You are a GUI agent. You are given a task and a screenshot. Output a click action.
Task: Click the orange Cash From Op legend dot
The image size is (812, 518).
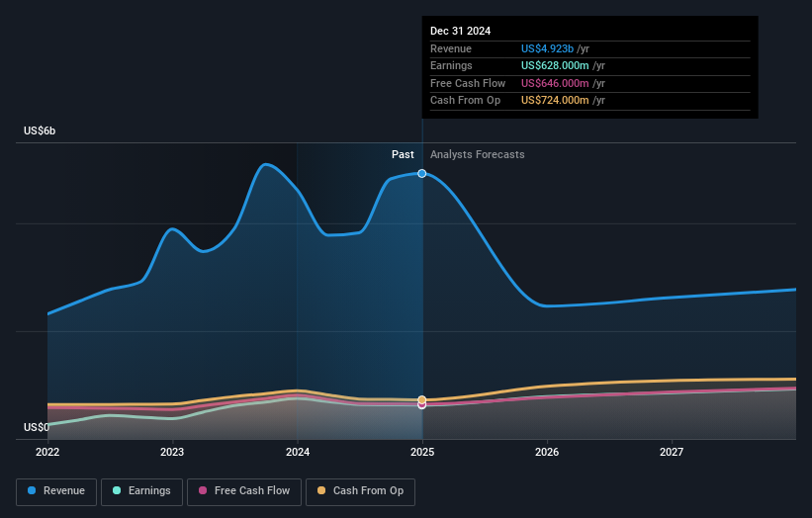[321, 490]
